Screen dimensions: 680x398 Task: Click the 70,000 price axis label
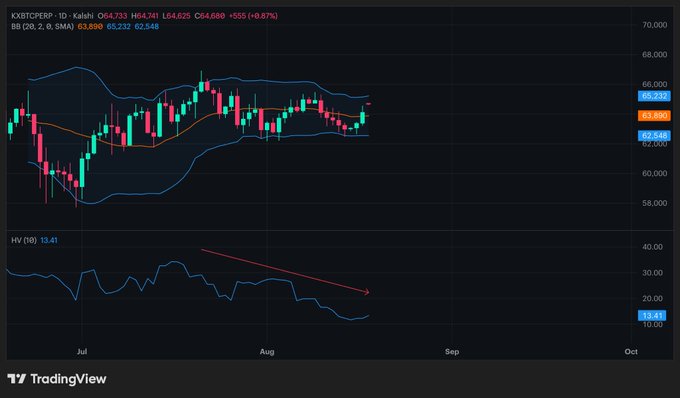[x=654, y=25]
